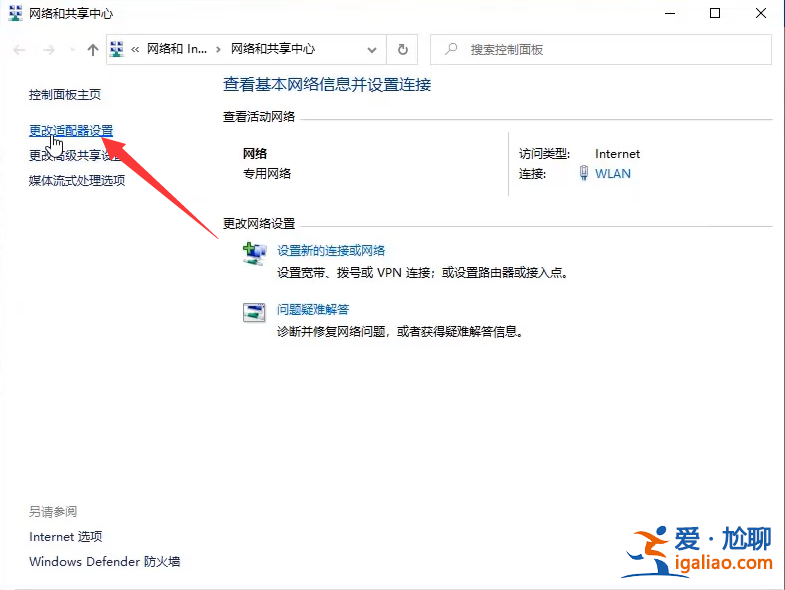Open the address bar history dropdown
The width and height of the screenshot is (785, 590).
tap(372, 50)
